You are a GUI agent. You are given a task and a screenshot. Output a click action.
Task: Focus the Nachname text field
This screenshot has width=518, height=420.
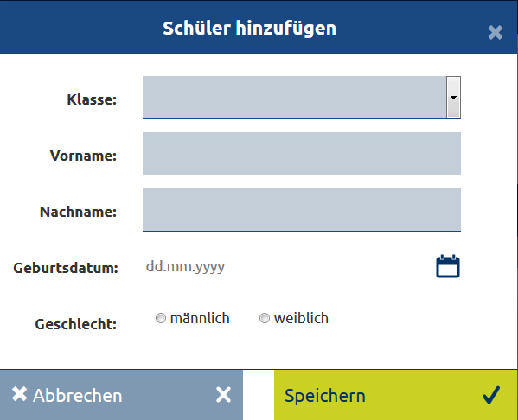302,210
